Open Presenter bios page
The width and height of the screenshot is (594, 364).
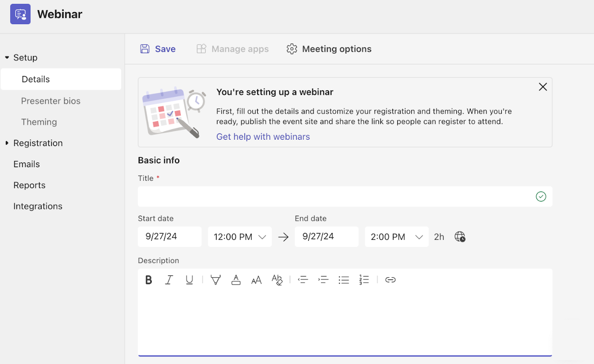[x=51, y=101]
